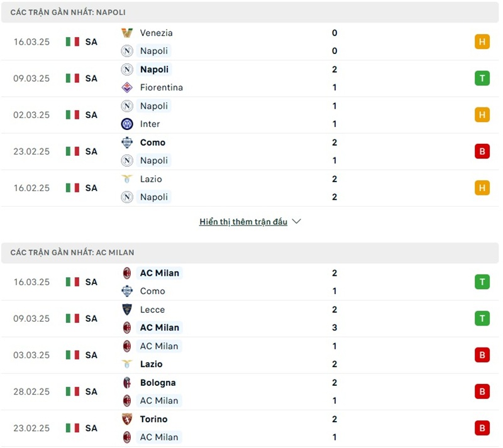Screen dimensions: 503x448
Task: Click the Lecce team crest
Action: coord(127,309)
